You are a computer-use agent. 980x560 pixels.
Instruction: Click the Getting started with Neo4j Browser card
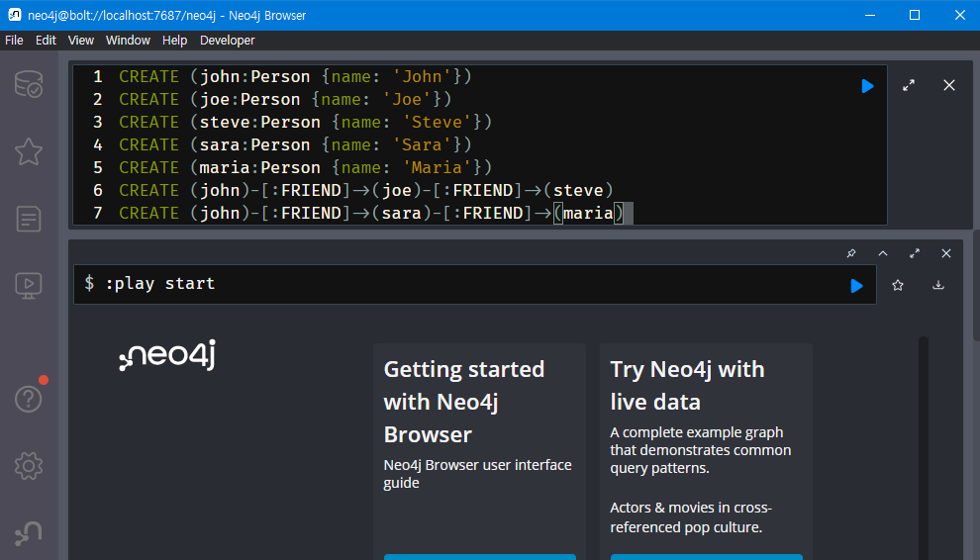[x=479, y=451]
